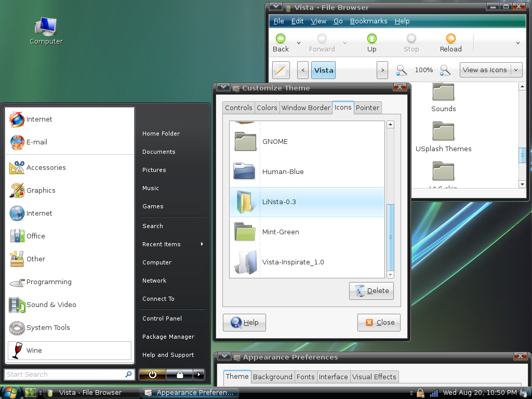This screenshot has width=532, height=399.
Task: Click the power shutdown button
Action: (152, 374)
